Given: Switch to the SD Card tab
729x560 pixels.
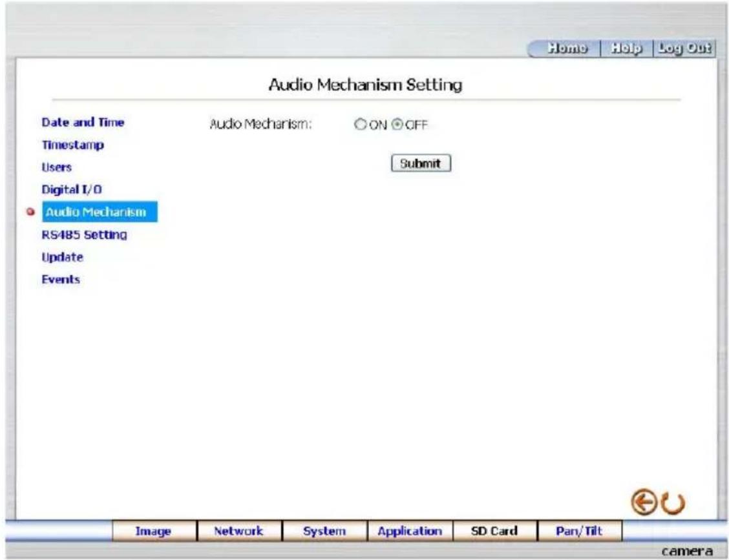Looking at the screenshot, I should click(x=494, y=531).
